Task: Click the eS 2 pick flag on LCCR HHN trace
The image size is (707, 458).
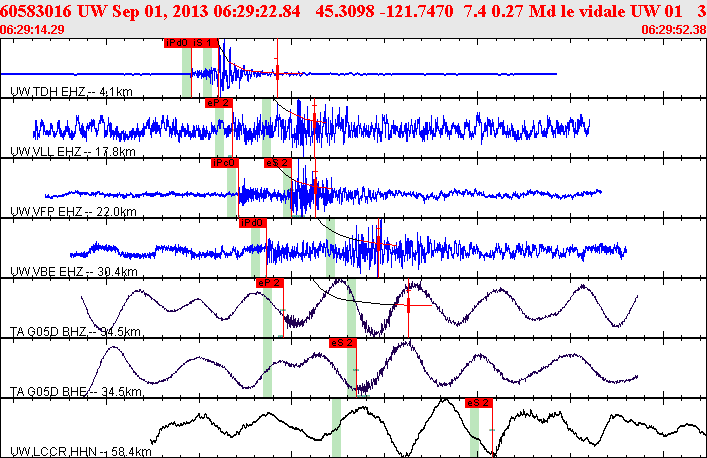Action: click(479, 403)
